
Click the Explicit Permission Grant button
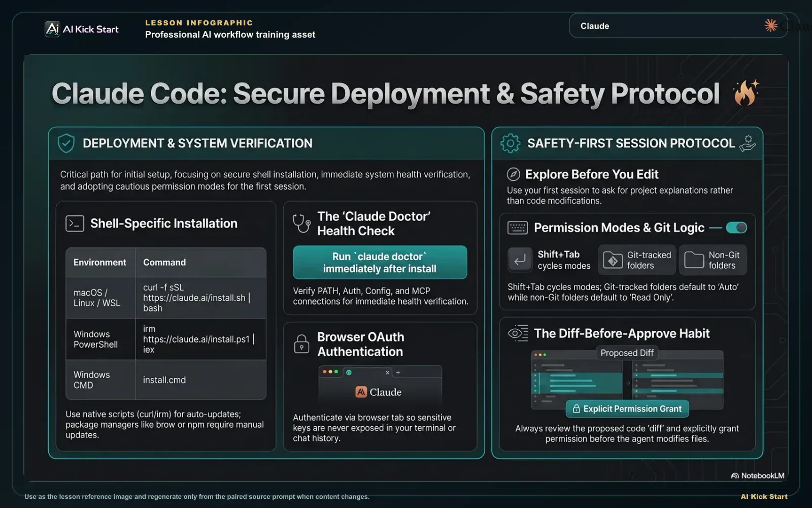point(627,409)
